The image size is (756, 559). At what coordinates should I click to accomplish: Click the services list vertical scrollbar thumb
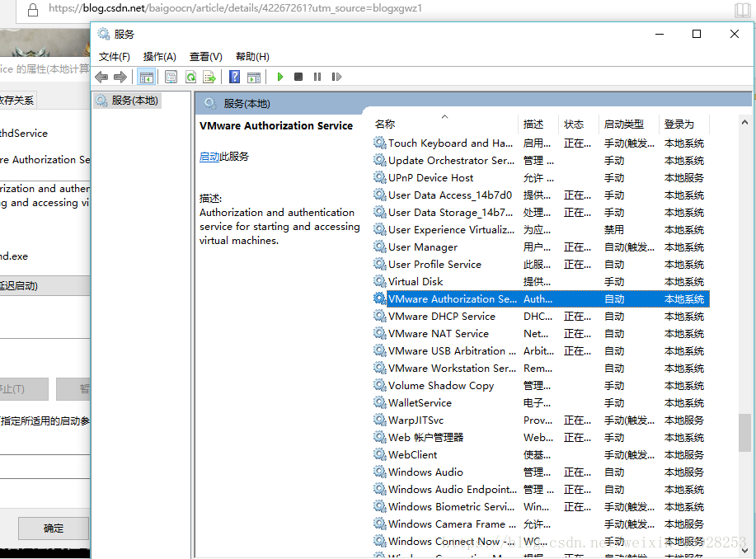(744, 433)
